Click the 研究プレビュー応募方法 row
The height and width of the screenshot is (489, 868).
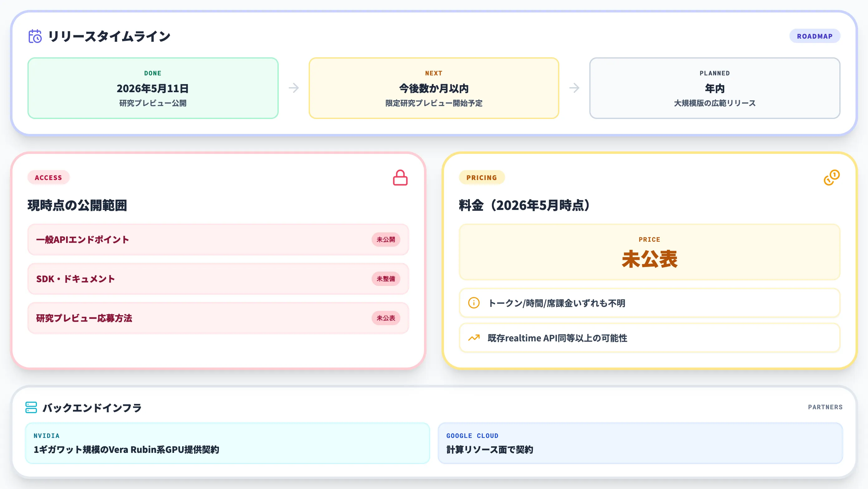coord(218,318)
